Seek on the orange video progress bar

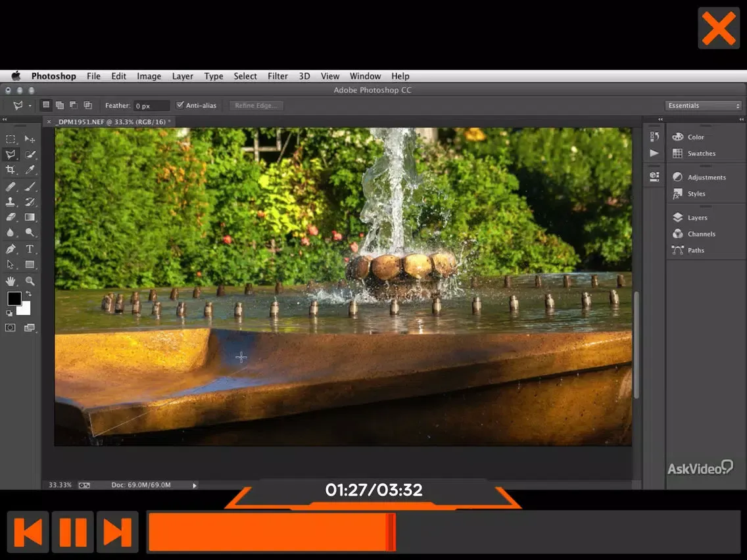[443, 532]
